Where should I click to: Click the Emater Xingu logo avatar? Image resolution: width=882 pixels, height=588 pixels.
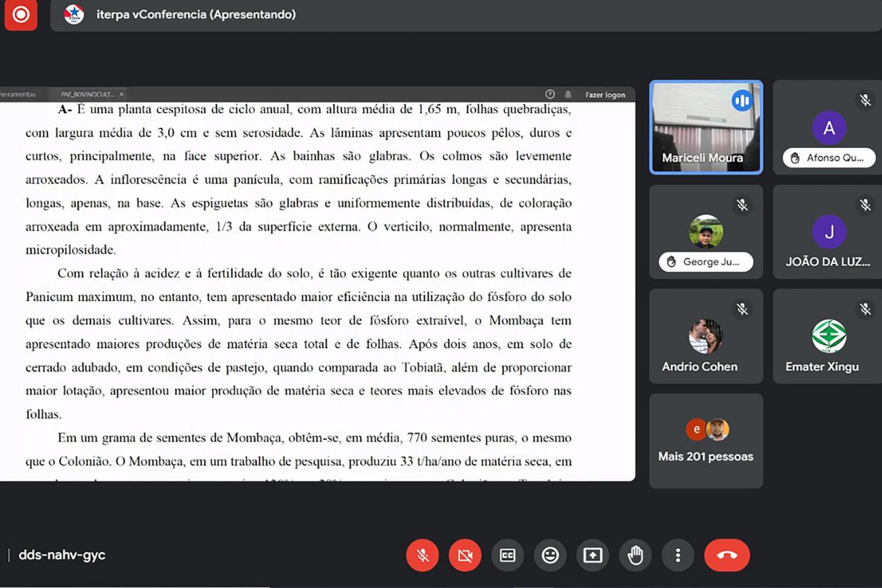[x=828, y=336]
